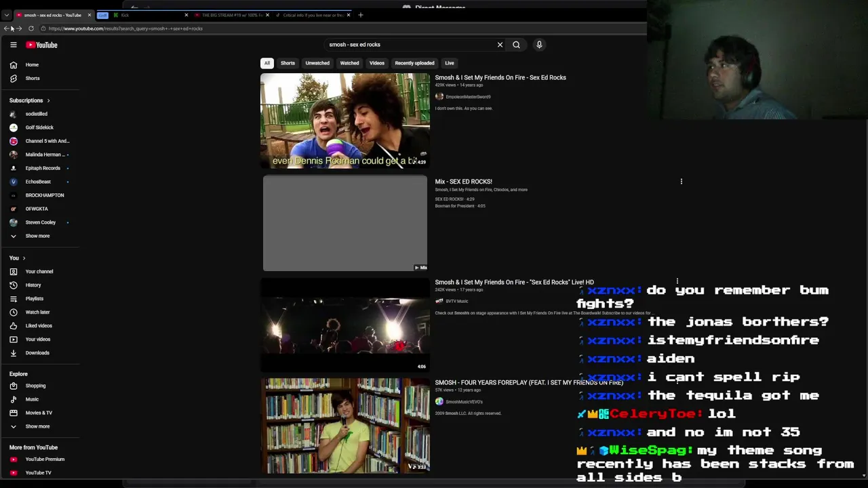Select the Videos filter chip
868x488 pixels.
coord(377,63)
